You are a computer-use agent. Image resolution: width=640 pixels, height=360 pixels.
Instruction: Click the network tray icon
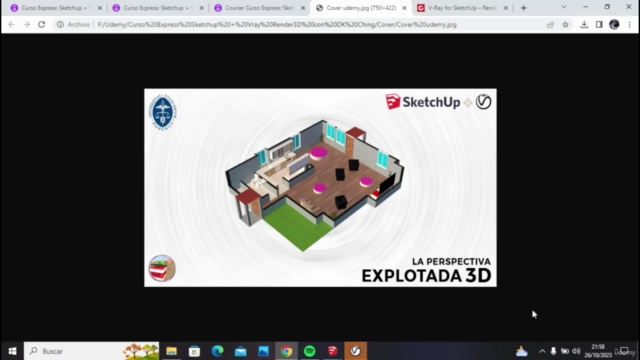[x=565, y=351]
